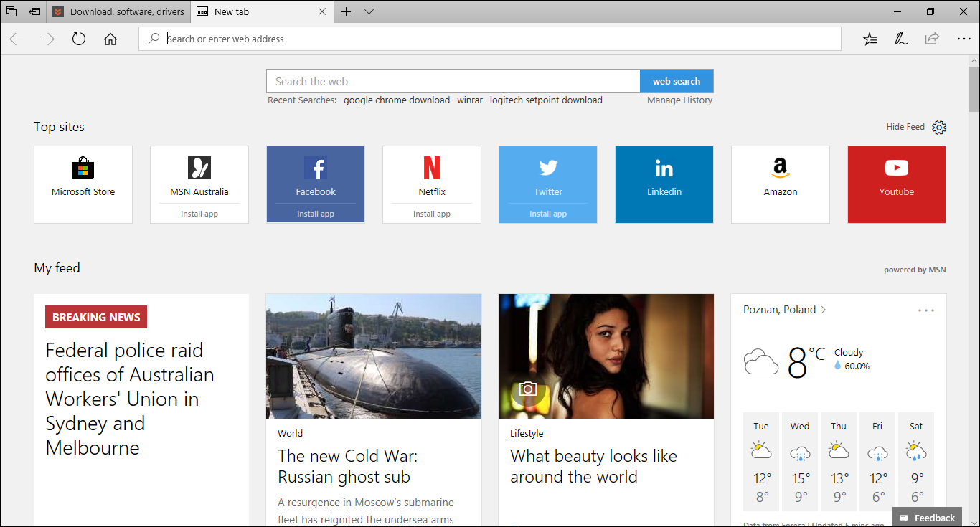
Task: Open feed settings gear icon
Action: point(939,128)
